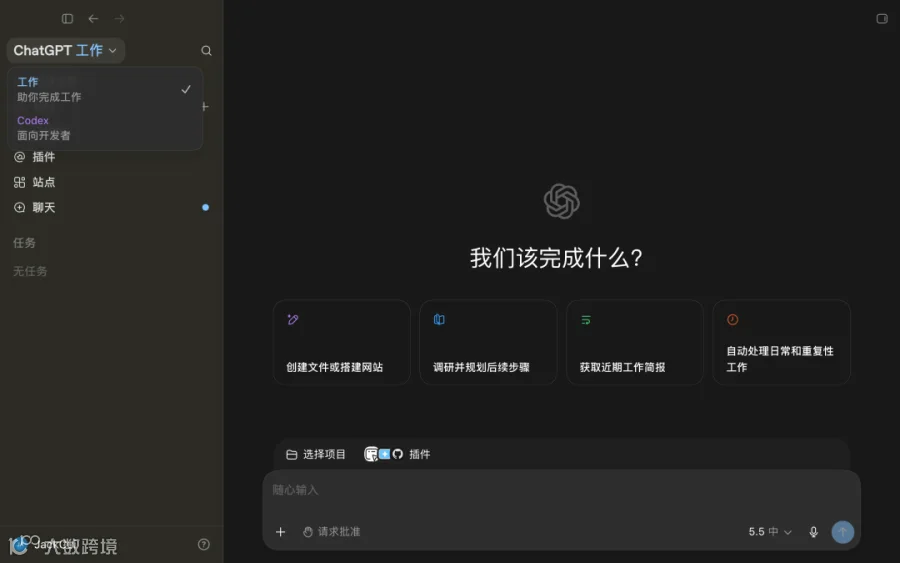Click the top-right window panel icon
Screen dimensions: 900x563
pyautogui.click(x=882, y=19)
